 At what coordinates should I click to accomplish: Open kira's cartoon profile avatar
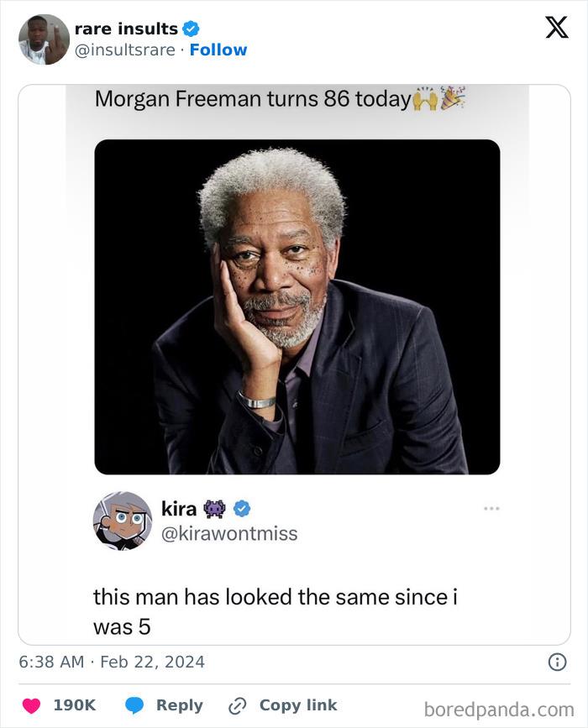coord(123,521)
